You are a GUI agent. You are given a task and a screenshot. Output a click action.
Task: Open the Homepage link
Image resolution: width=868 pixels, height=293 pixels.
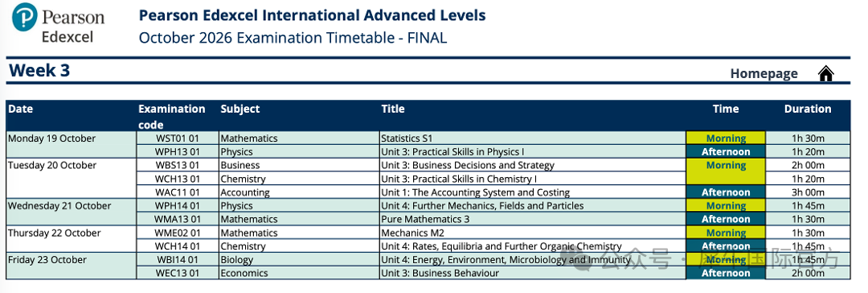(764, 73)
